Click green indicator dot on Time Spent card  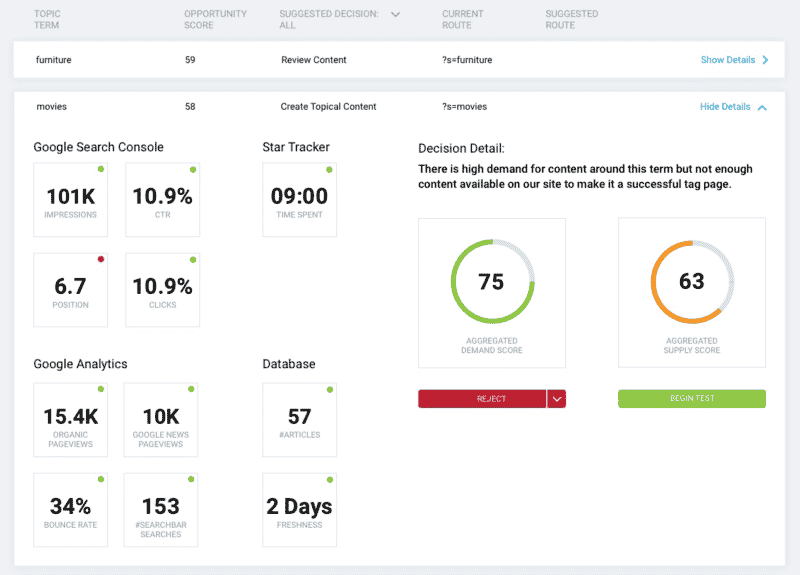(x=331, y=169)
